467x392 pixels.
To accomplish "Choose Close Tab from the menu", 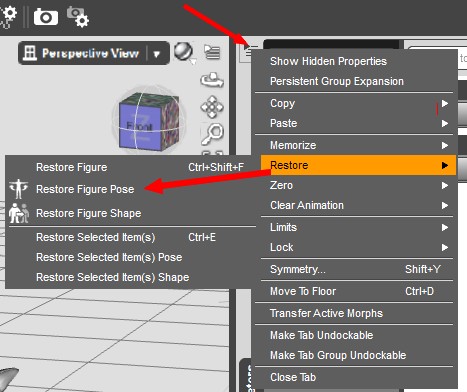I will tap(354, 377).
